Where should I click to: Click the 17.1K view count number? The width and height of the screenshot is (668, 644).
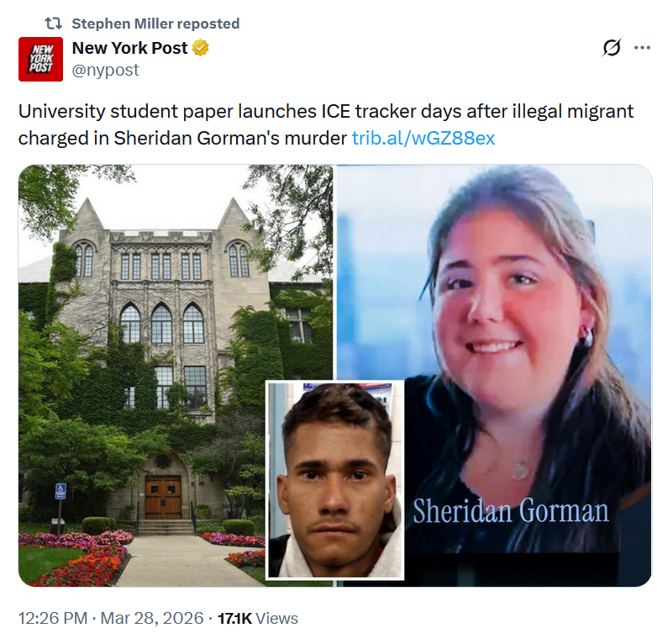tap(234, 618)
